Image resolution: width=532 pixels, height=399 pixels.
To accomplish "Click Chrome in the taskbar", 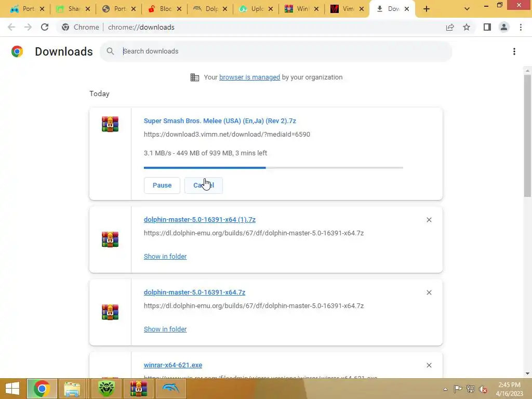I will (42, 389).
